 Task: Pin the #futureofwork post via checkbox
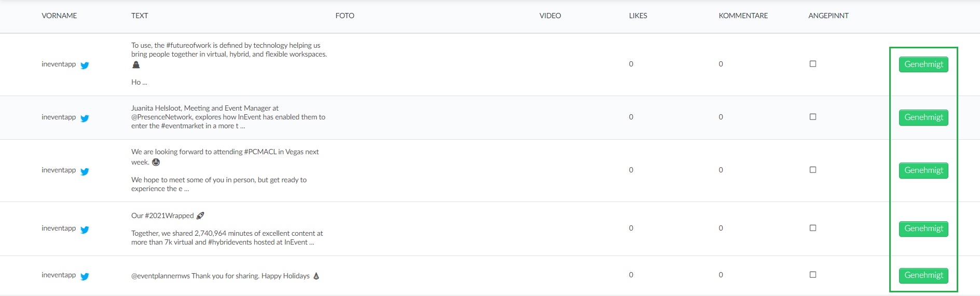(813, 64)
